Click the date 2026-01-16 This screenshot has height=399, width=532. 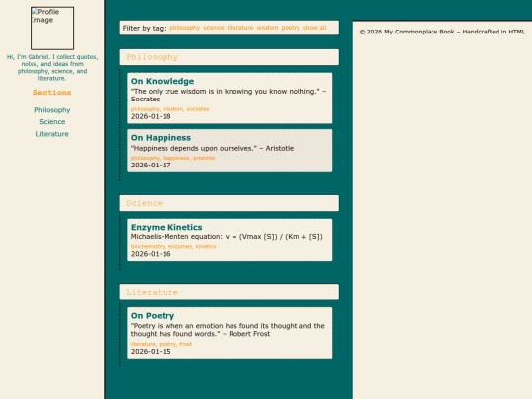151,254
